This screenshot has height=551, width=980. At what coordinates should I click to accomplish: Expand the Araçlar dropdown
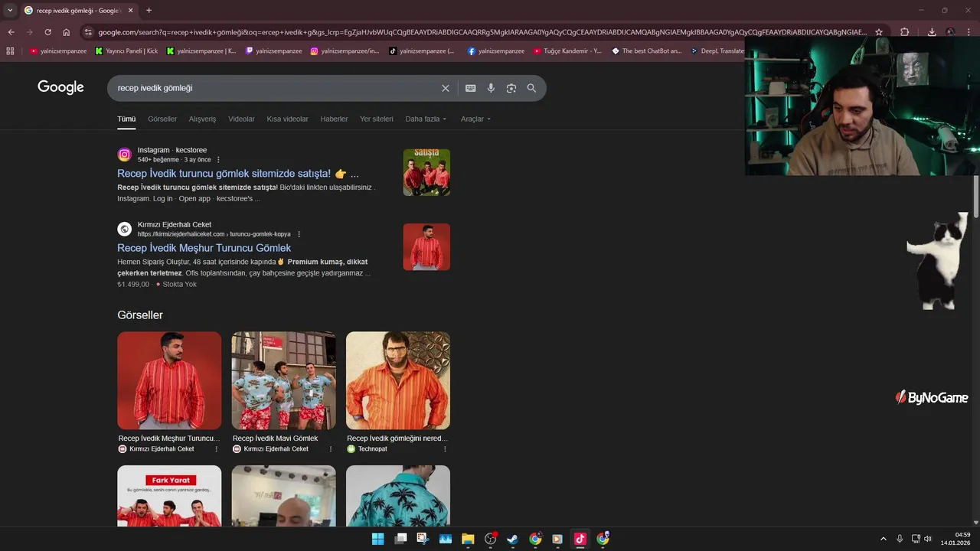475,119
